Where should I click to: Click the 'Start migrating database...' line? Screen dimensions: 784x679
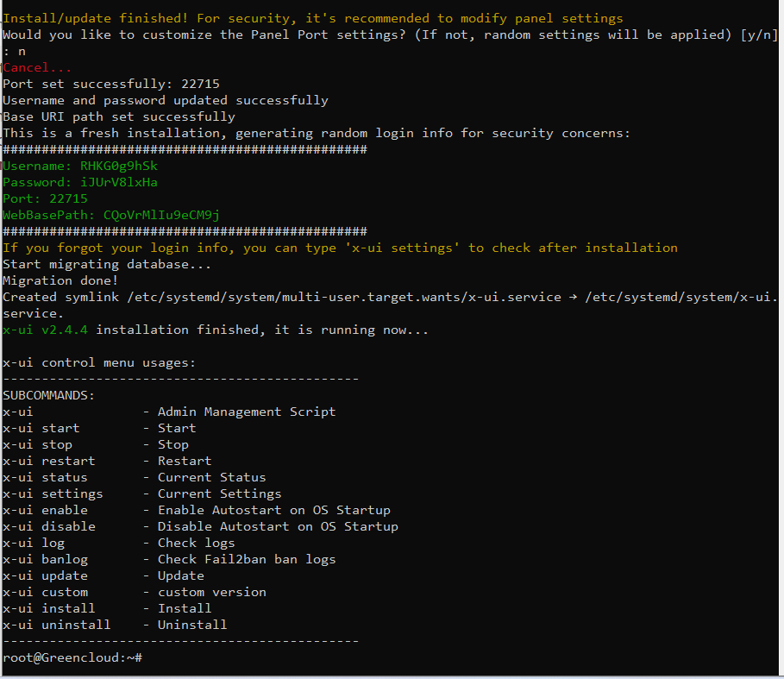point(107,265)
